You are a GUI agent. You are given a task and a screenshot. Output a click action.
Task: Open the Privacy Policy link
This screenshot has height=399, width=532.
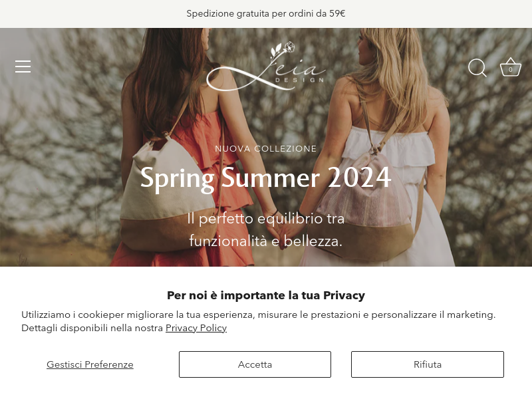pyautogui.click(x=196, y=328)
